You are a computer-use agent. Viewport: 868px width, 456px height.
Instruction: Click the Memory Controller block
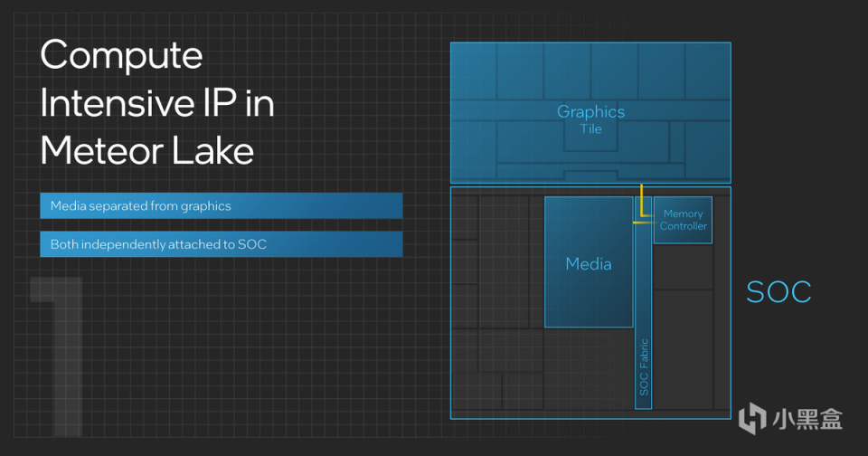coord(683,220)
